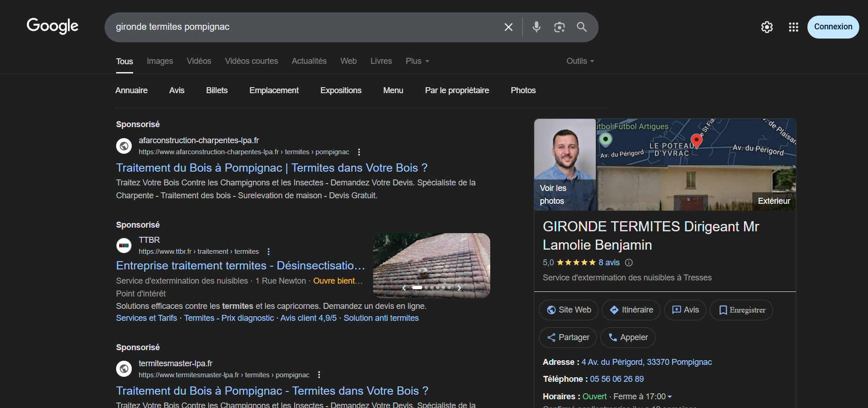The width and height of the screenshot is (868, 408).
Task: Switch to the Vidéos courtes tab
Action: click(252, 61)
